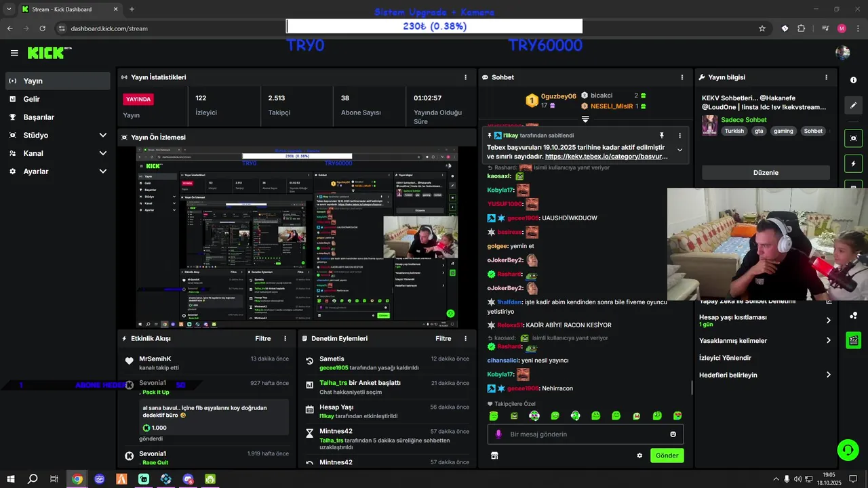Reload the page in browser toolbar
This screenshot has height=488, width=868.
[43, 28]
